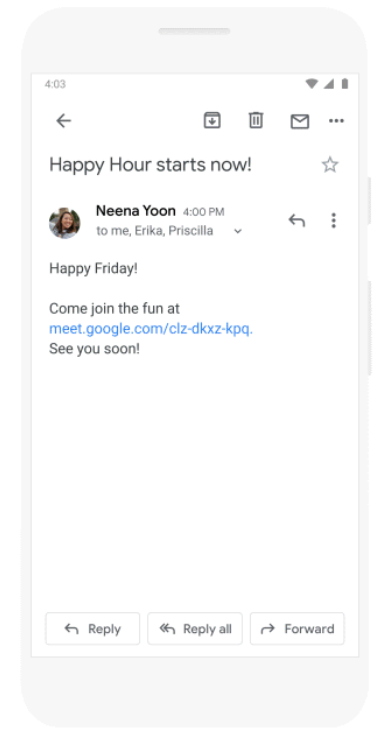The height and width of the screenshot is (734, 386).
Task: Click the Forward button
Action: (x=298, y=629)
